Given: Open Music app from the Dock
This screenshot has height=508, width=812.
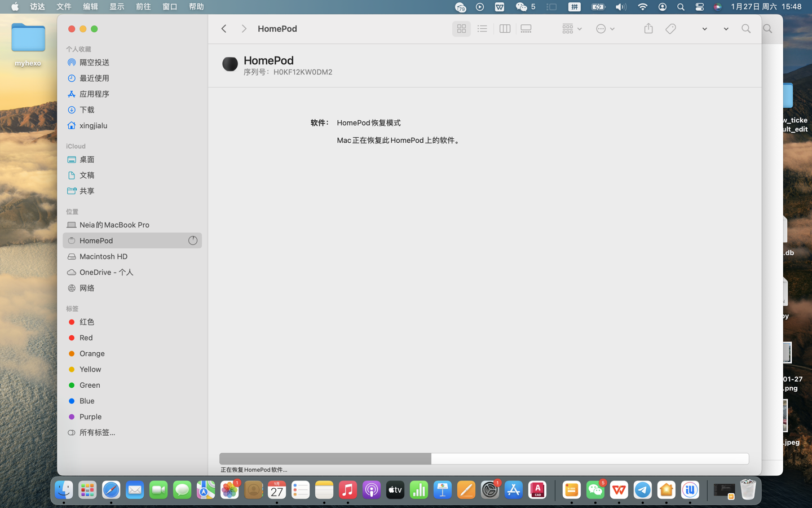Looking at the screenshot, I should click(x=348, y=490).
